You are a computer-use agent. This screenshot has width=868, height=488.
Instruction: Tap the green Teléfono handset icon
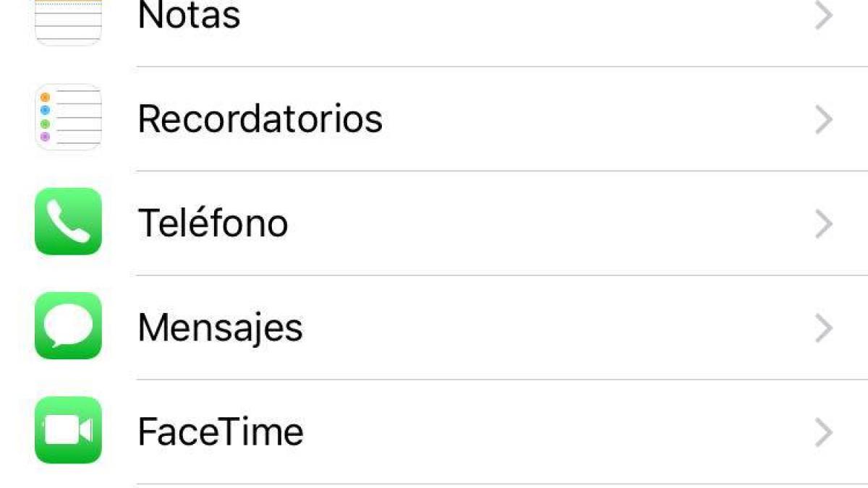tap(68, 221)
